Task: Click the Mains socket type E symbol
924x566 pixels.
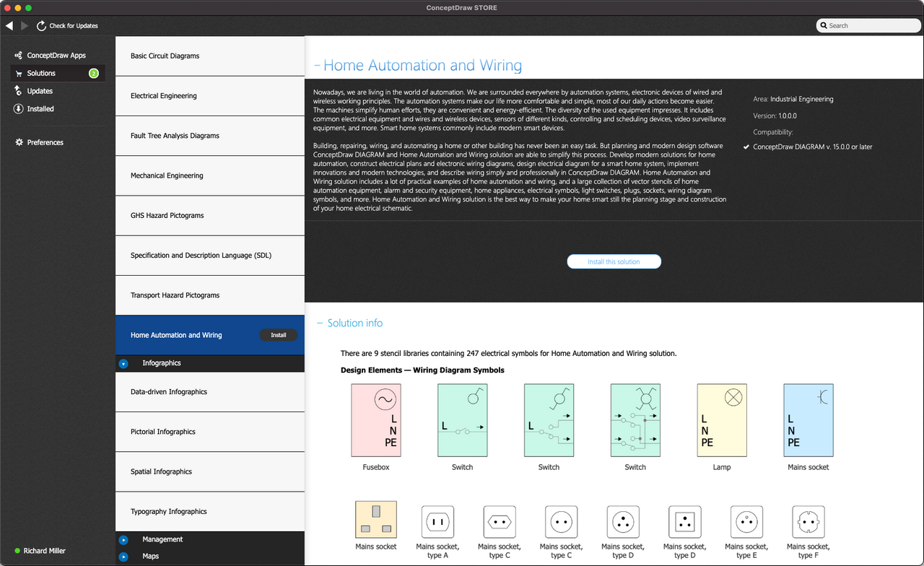Action: 746,521
